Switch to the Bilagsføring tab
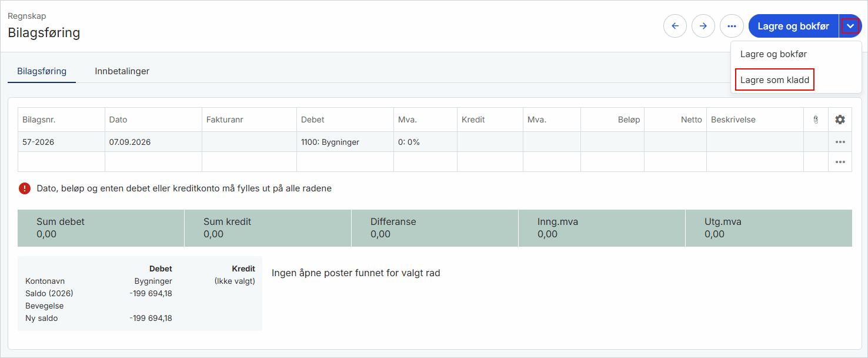Image resolution: width=868 pixels, height=358 pixels. (x=42, y=71)
